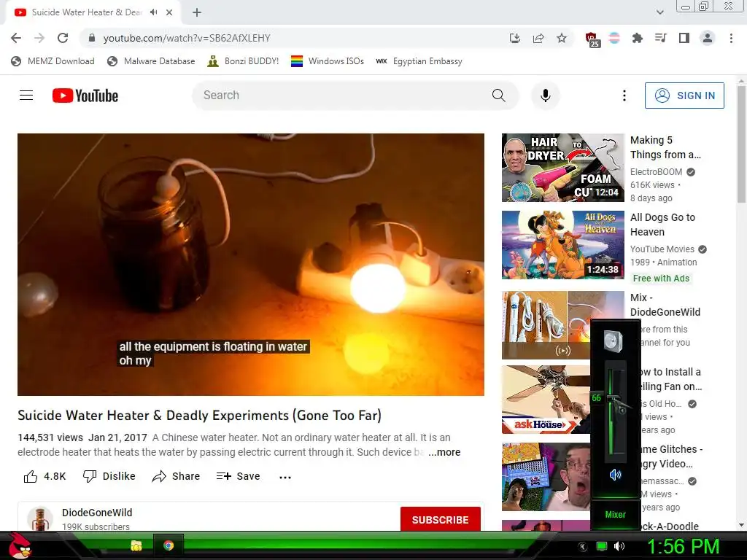
Task: Click the Dislike button
Action: pos(109,476)
